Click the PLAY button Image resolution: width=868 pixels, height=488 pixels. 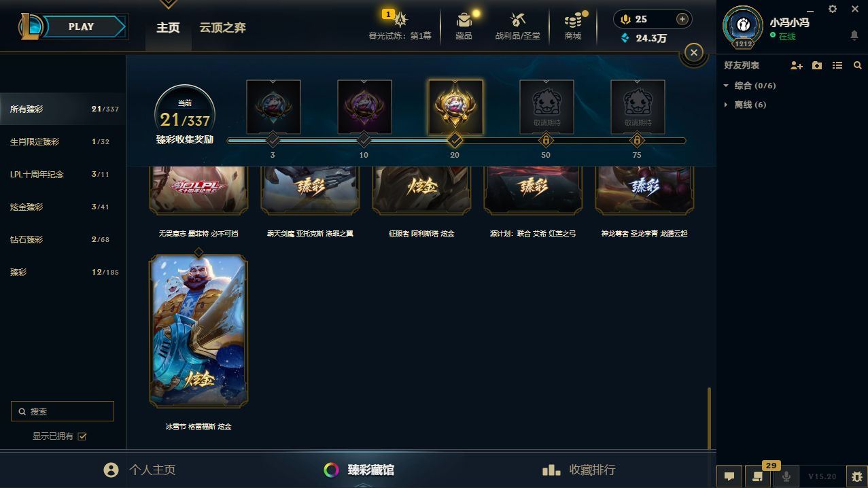pos(82,27)
